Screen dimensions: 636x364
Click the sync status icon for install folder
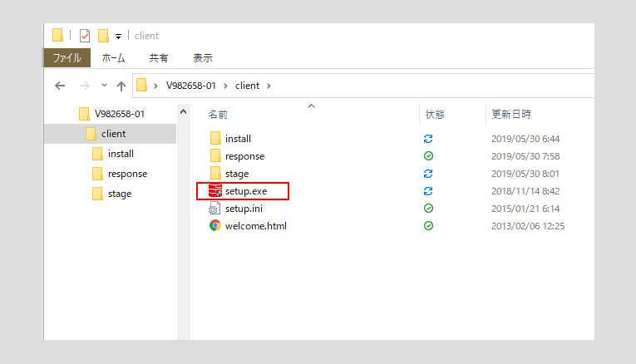pyautogui.click(x=428, y=139)
